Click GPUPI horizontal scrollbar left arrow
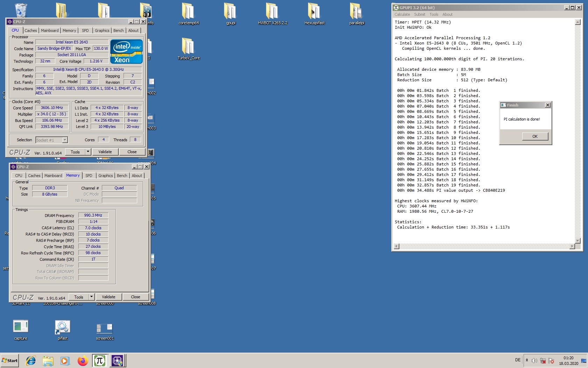The image size is (588, 368). click(x=397, y=246)
